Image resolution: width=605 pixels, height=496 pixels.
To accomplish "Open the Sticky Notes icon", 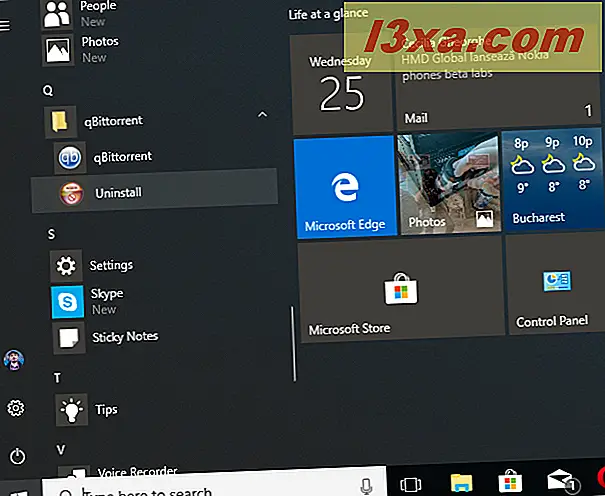I will point(69,338).
